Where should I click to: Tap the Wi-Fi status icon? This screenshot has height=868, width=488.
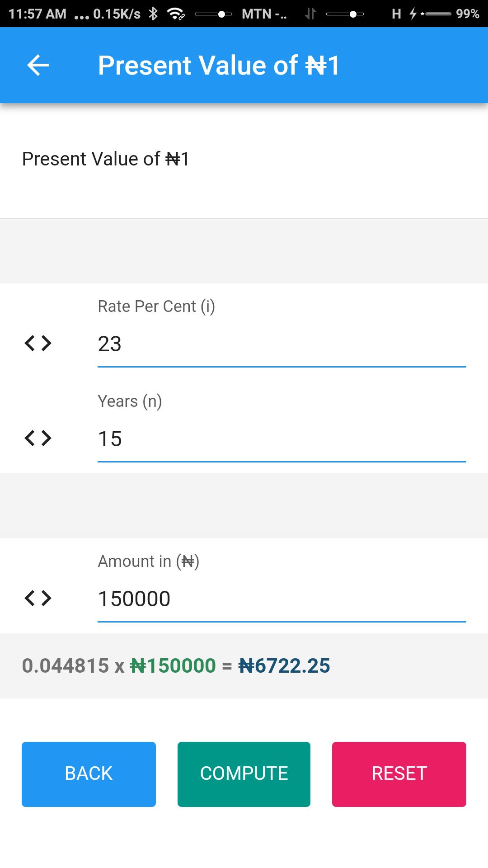pos(176,14)
